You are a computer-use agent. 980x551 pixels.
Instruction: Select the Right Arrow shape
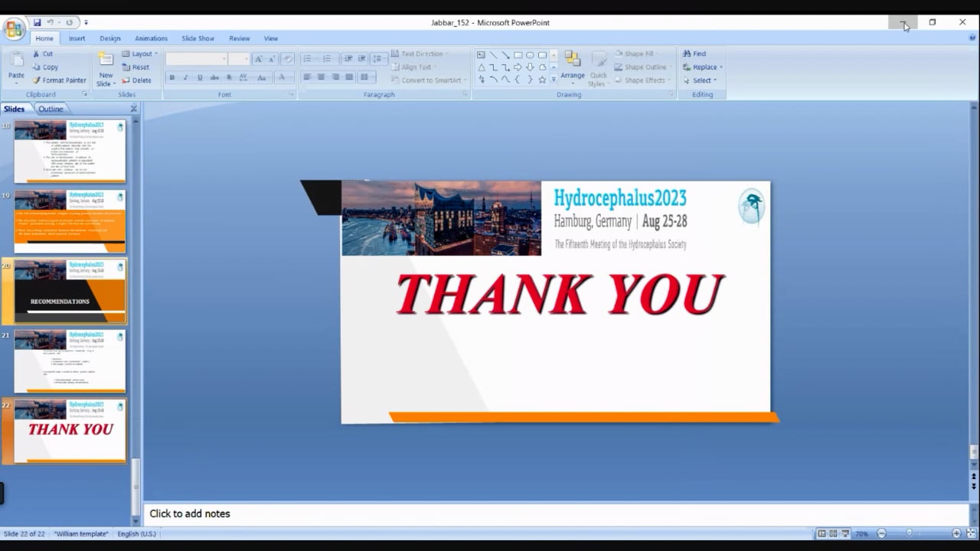click(x=518, y=67)
